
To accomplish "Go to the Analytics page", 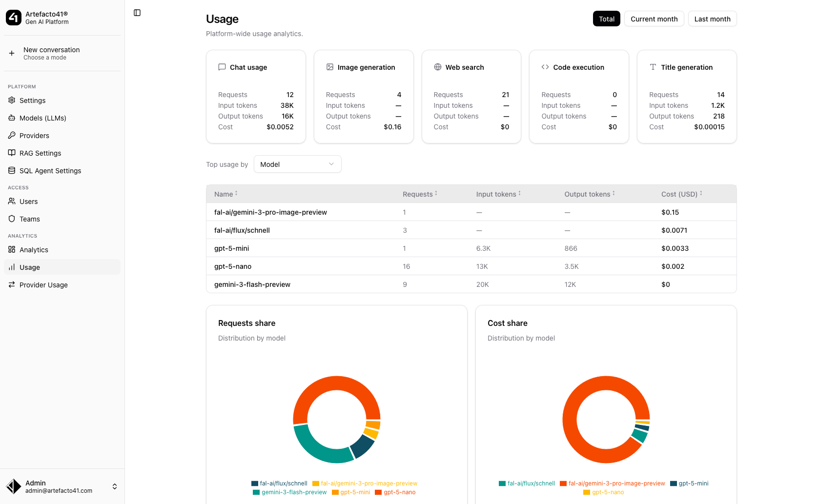I will [34, 250].
